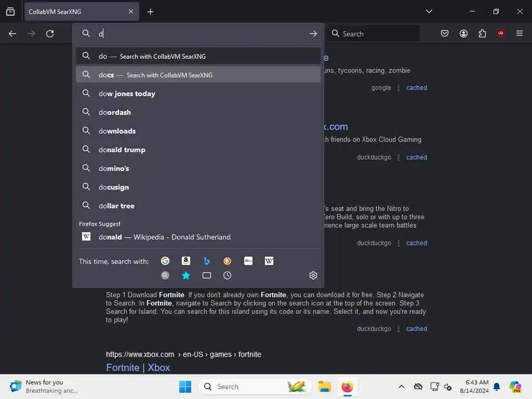
Task: Open the notification bell icon
Action: [x=497, y=387]
